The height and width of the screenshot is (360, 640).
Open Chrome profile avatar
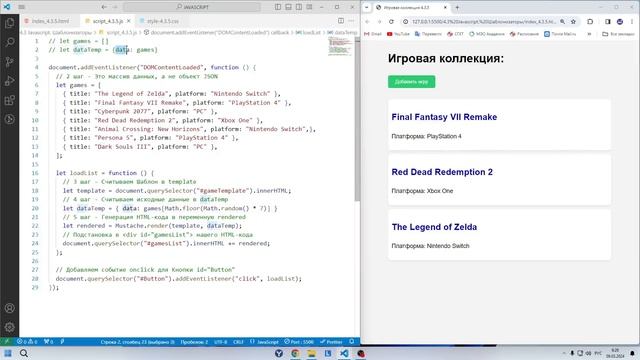pos(620,22)
